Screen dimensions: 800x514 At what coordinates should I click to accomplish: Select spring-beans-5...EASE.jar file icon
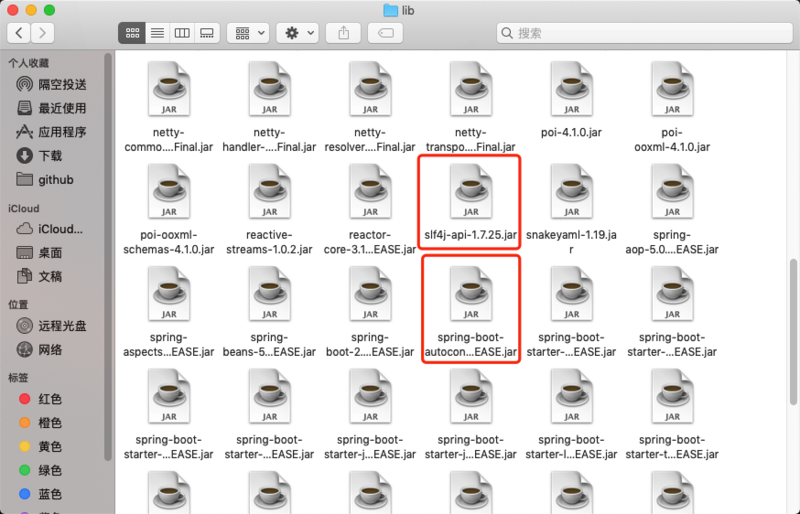(269, 295)
